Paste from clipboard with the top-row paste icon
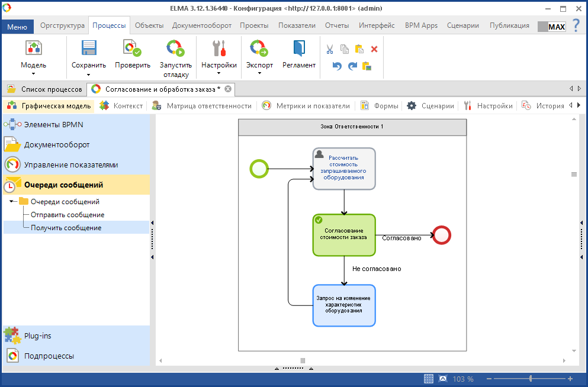Image resolution: width=588 pixels, height=387 pixels. [x=359, y=49]
